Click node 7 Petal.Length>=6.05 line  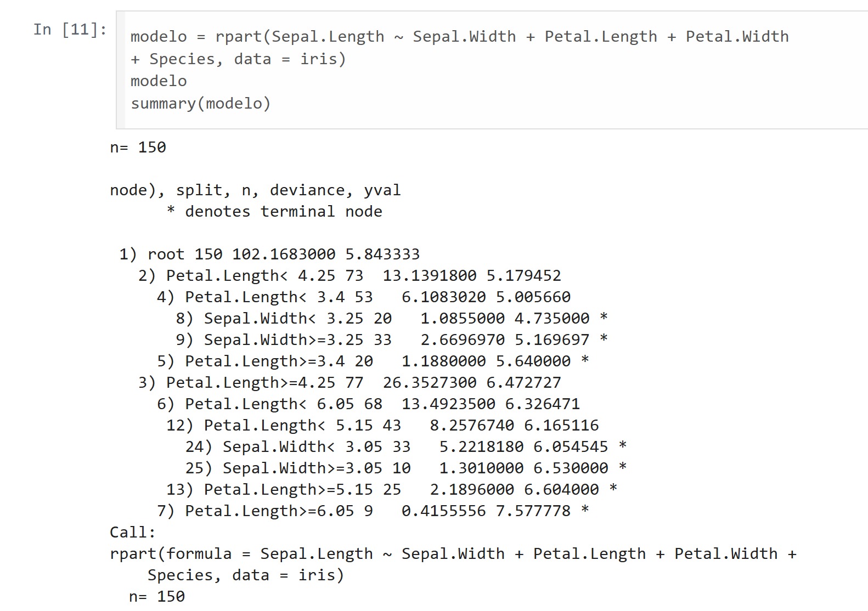[372, 511]
